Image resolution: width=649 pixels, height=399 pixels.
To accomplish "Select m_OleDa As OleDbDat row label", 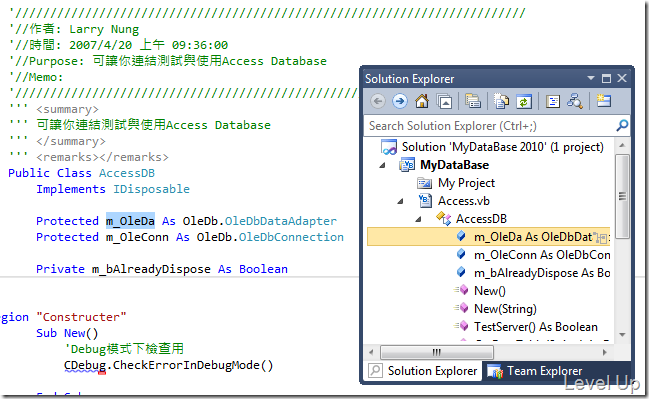I will tap(534, 237).
